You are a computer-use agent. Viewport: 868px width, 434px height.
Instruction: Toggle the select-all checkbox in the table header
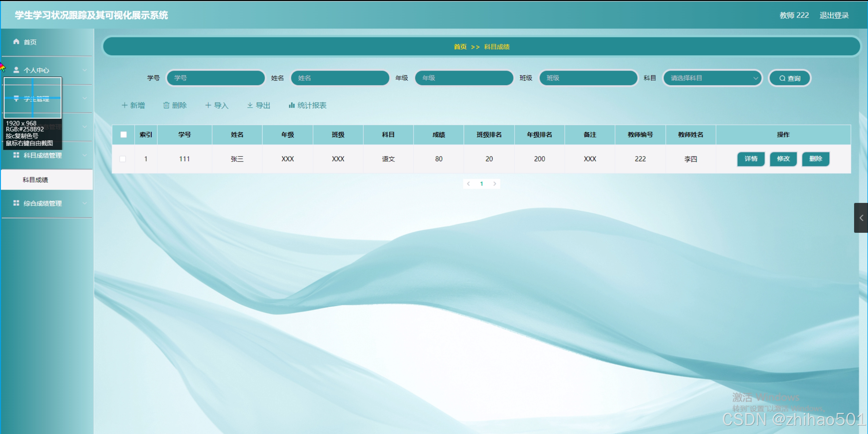(123, 134)
